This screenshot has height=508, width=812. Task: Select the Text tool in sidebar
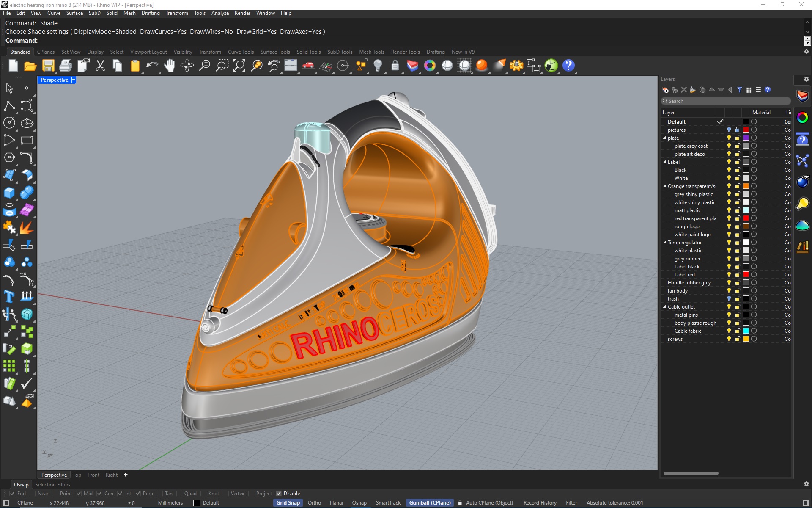pyautogui.click(x=9, y=296)
